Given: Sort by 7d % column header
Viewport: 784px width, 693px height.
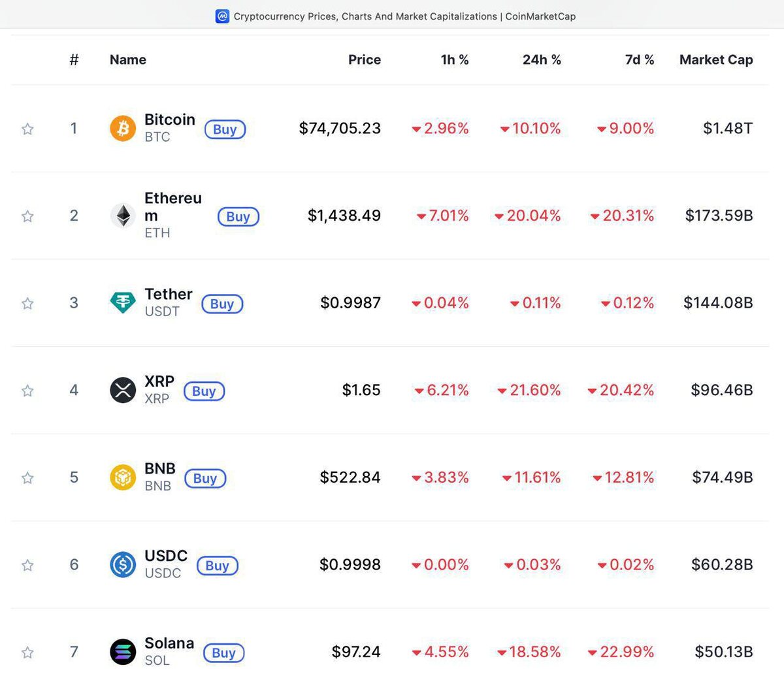Looking at the screenshot, I should click(639, 59).
